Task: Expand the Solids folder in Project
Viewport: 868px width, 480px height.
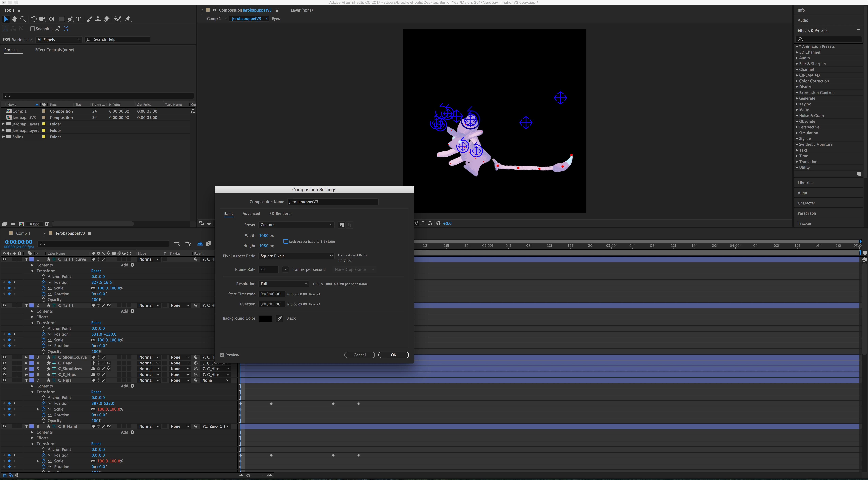Action: point(4,137)
